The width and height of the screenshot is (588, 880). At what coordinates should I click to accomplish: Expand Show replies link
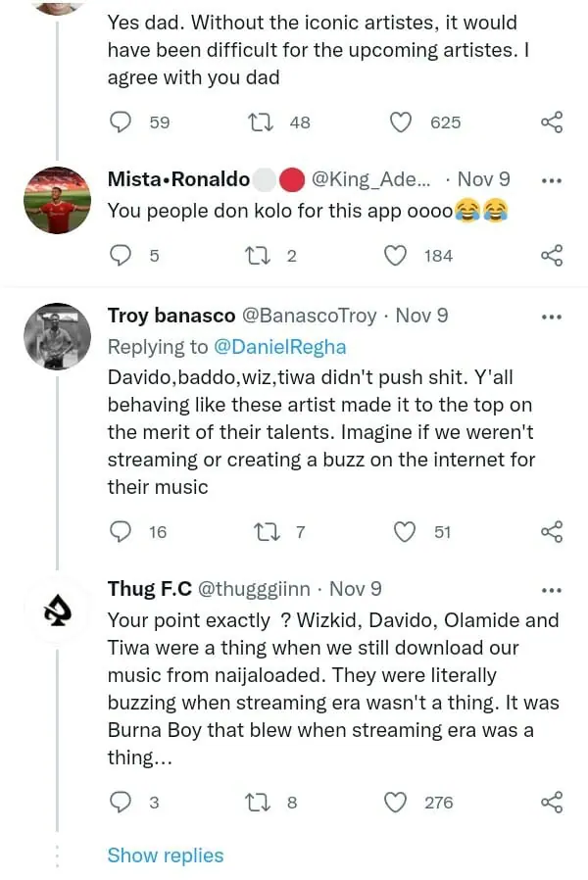pos(166,856)
